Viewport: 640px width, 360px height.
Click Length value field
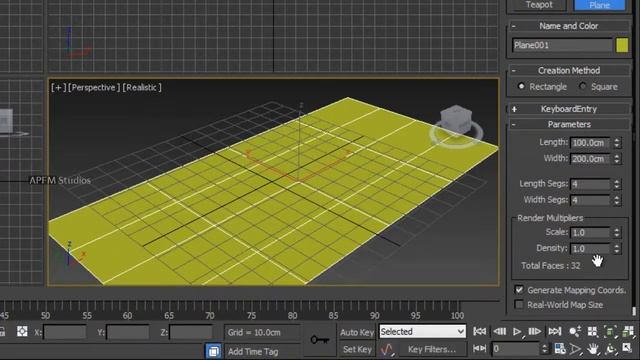(590, 143)
